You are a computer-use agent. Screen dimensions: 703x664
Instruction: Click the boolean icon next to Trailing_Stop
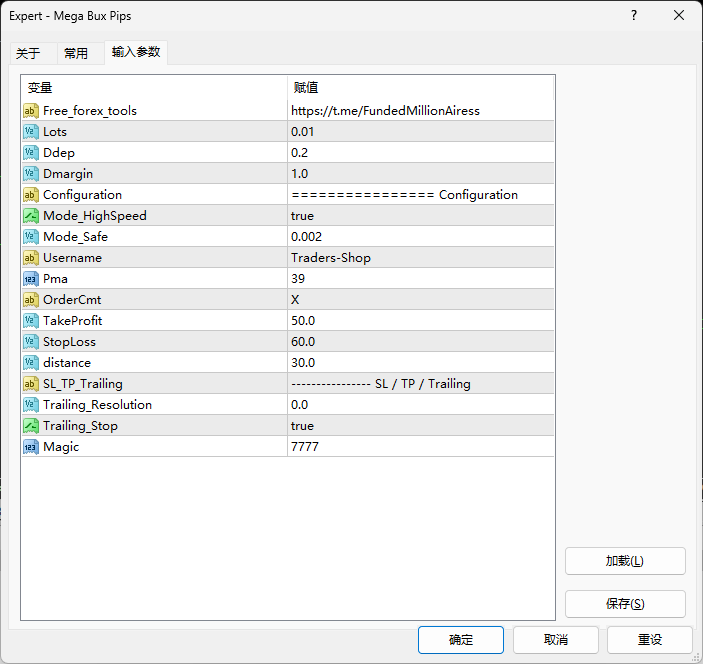tap(31, 426)
